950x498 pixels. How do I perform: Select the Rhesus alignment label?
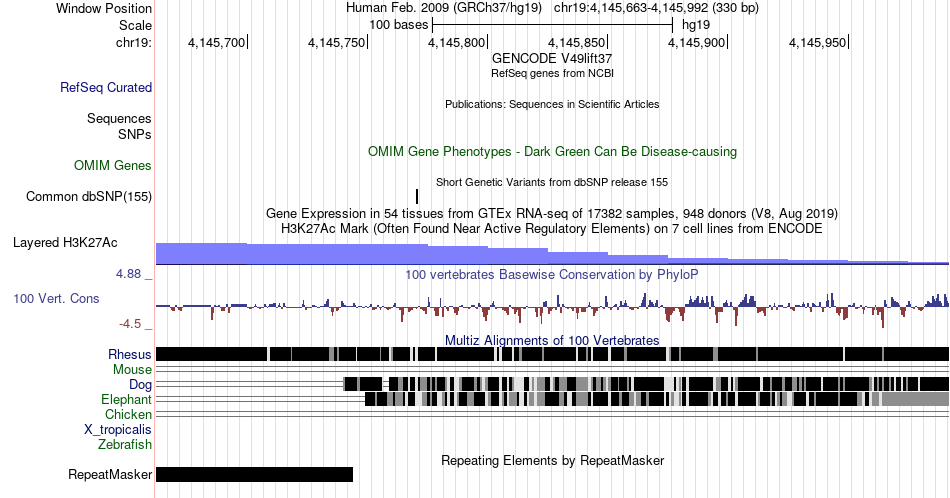click(x=130, y=354)
